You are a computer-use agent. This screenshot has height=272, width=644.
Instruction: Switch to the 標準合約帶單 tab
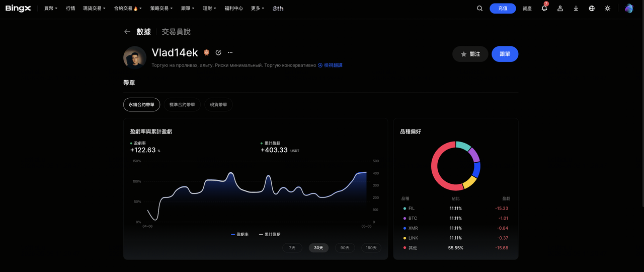point(182,105)
